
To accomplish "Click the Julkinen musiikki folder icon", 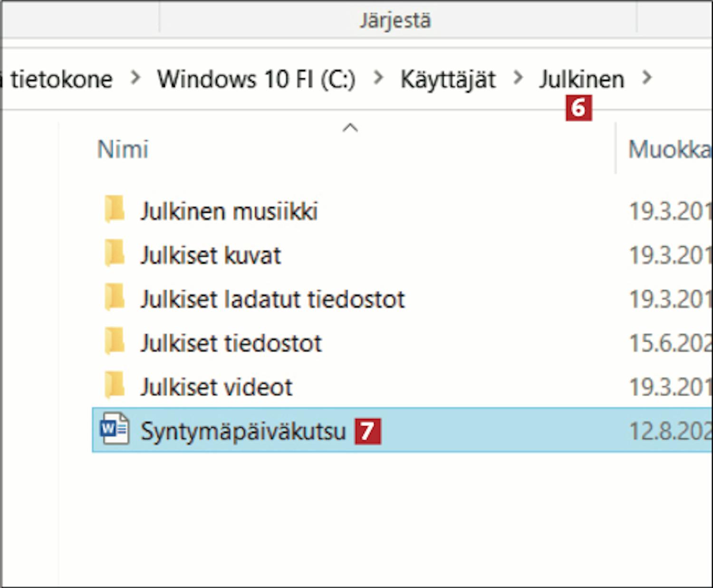I will pyautogui.click(x=114, y=209).
